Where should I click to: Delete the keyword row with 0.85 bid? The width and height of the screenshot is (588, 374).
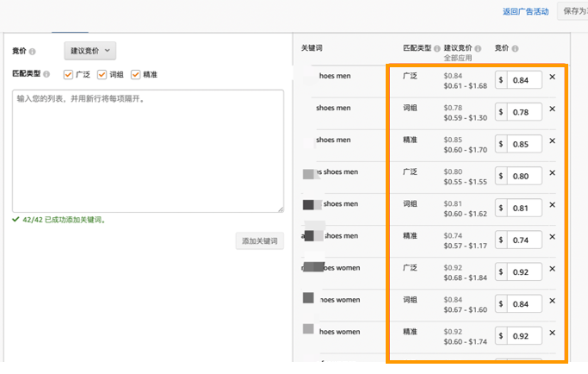tap(553, 141)
